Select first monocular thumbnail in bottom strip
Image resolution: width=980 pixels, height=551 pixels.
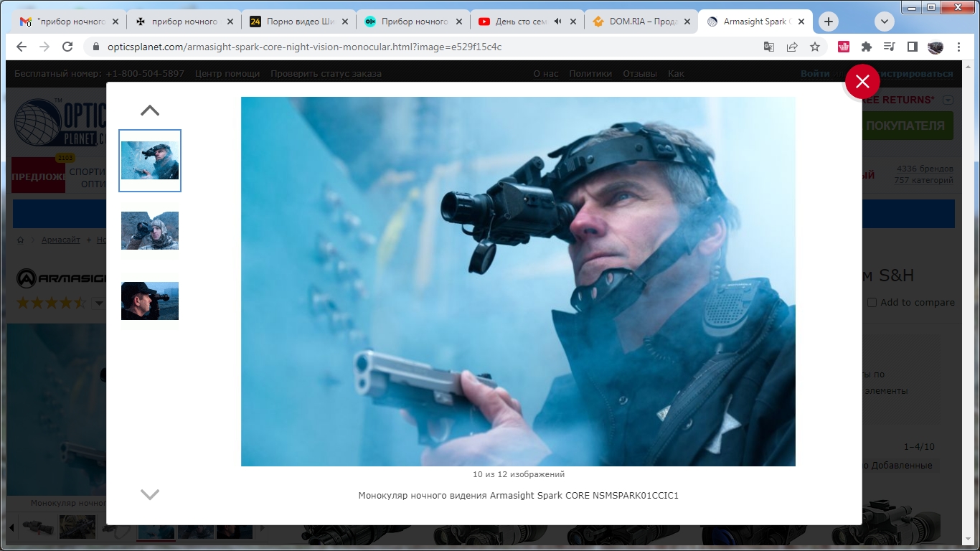[x=37, y=527]
